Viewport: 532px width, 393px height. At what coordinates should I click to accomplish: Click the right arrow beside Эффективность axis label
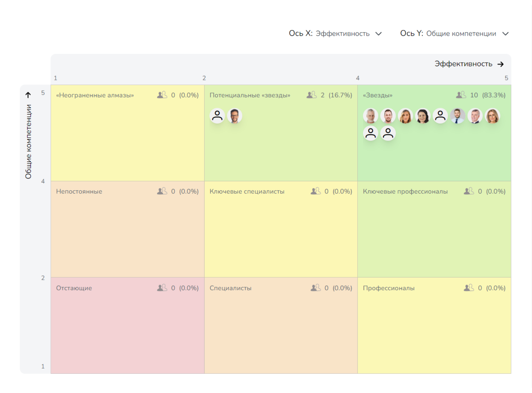500,64
